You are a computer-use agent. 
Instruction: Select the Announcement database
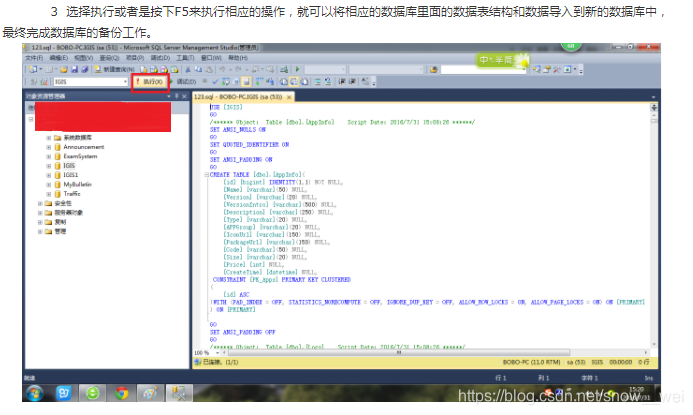[x=84, y=147]
